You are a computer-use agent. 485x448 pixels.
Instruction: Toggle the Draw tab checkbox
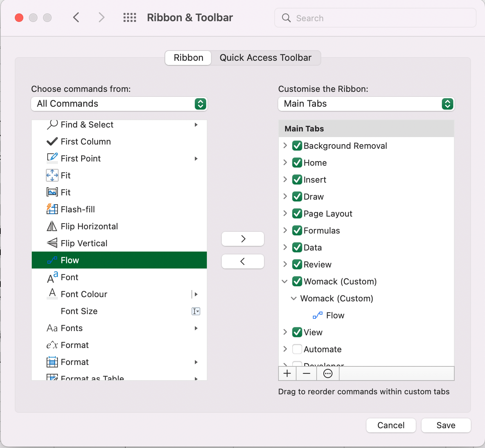(x=297, y=196)
